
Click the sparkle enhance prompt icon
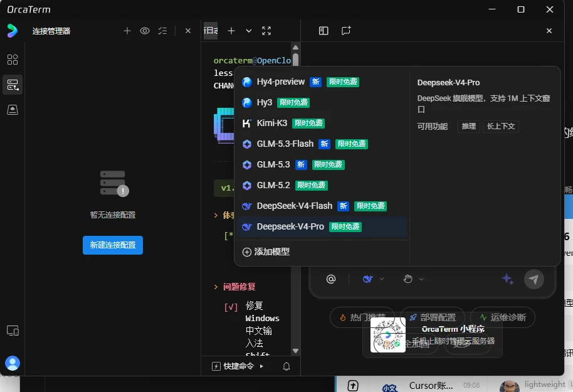507,279
